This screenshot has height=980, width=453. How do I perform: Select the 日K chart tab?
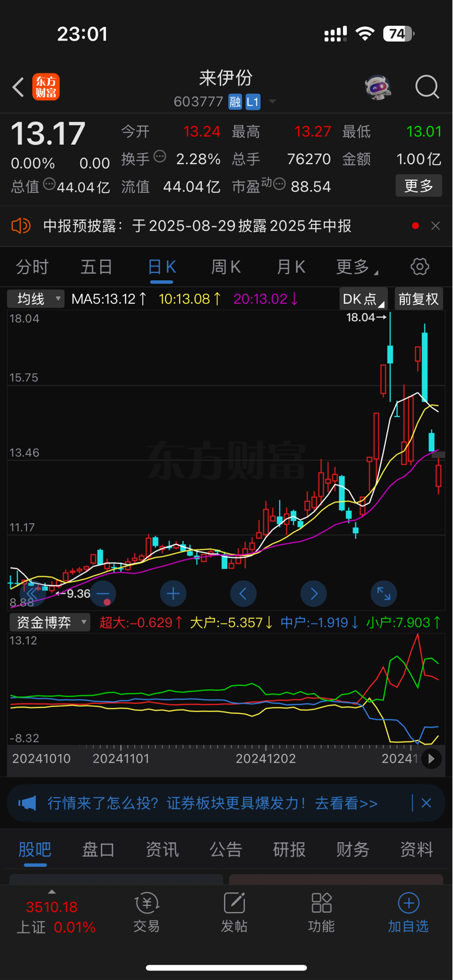(x=162, y=267)
